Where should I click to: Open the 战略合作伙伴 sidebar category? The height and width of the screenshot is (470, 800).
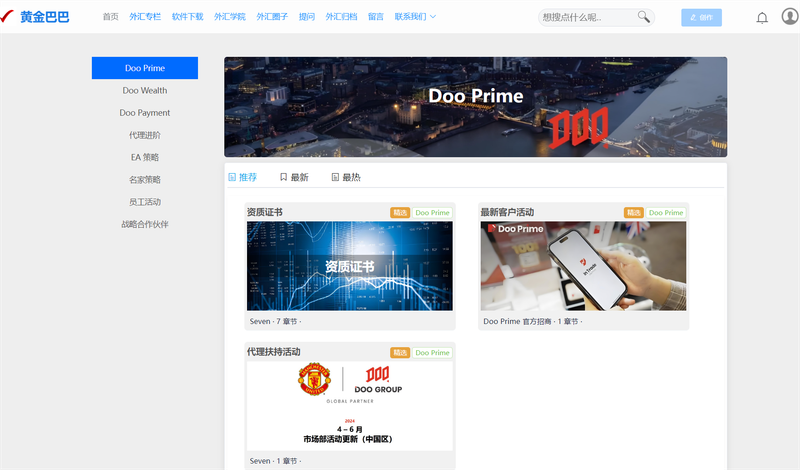pyautogui.click(x=145, y=225)
